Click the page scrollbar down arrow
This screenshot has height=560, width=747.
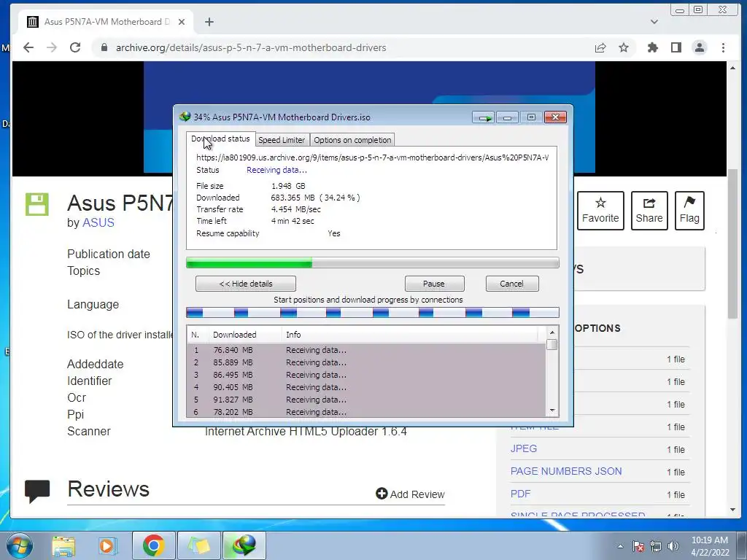click(732, 510)
